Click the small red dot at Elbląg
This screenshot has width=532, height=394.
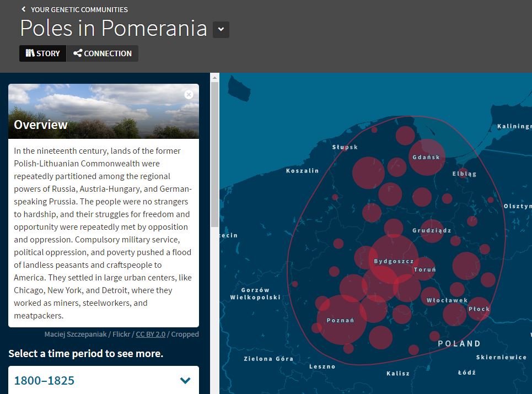(463, 173)
